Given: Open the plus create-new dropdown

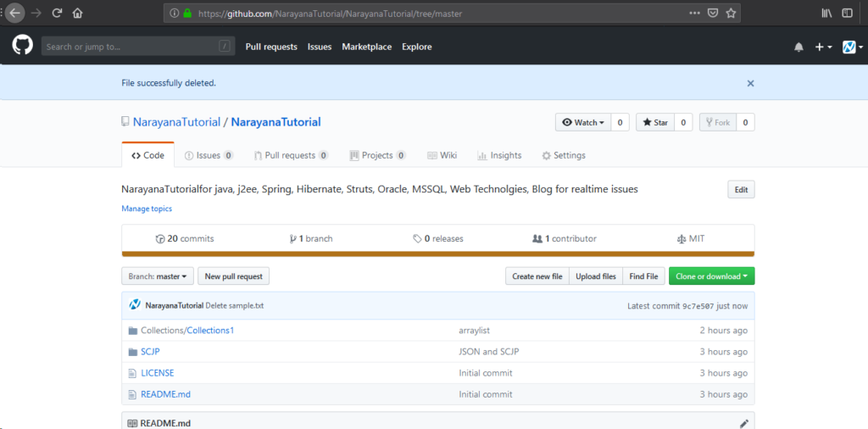Looking at the screenshot, I should tap(823, 47).
